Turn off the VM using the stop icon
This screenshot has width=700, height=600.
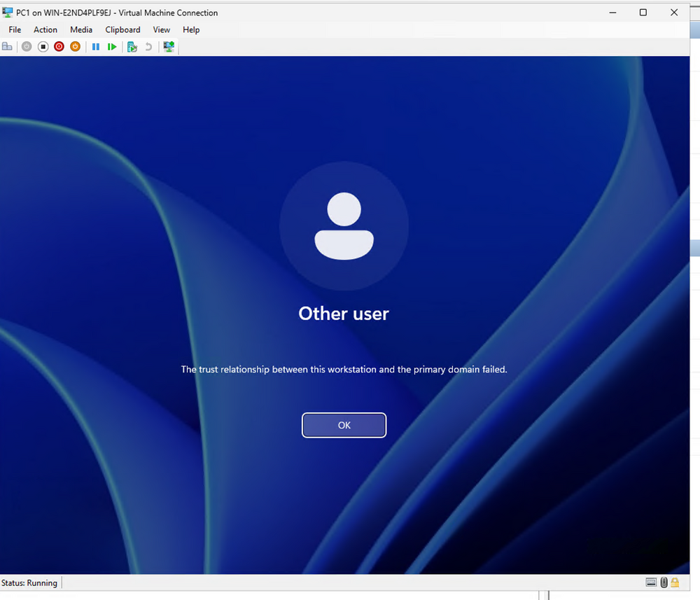42,46
